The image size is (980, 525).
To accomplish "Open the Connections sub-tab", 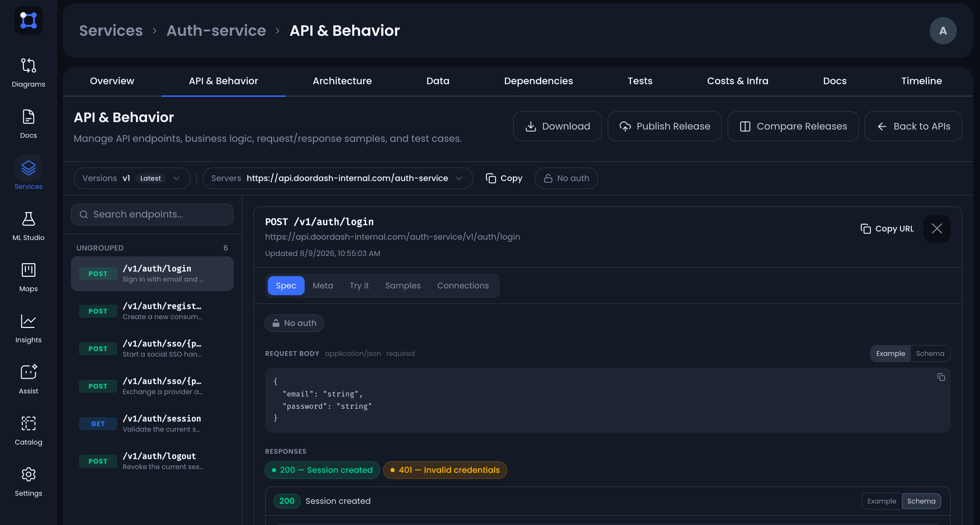I will [463, 286].
